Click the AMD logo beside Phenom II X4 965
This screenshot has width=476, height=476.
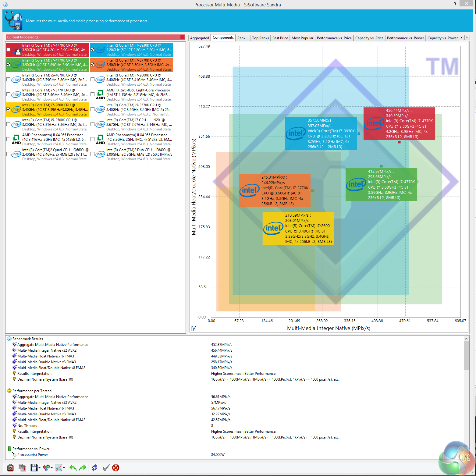coord(16,140)
